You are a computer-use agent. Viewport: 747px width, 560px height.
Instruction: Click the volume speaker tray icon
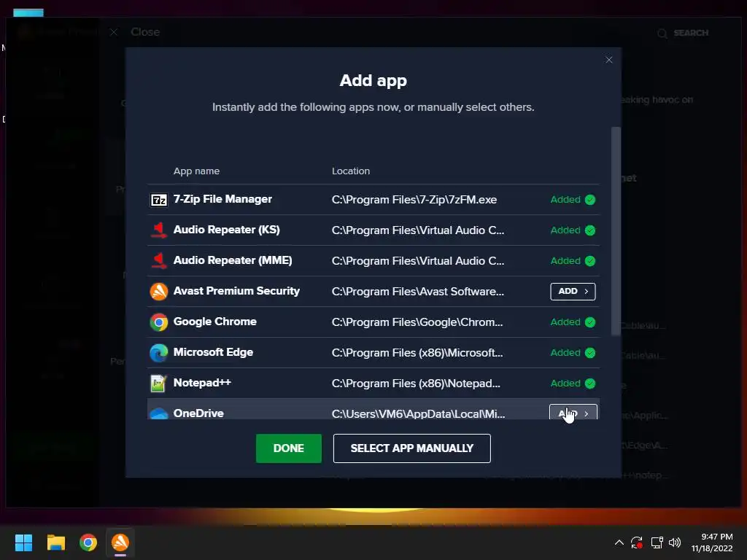click(x=675, y=542)
